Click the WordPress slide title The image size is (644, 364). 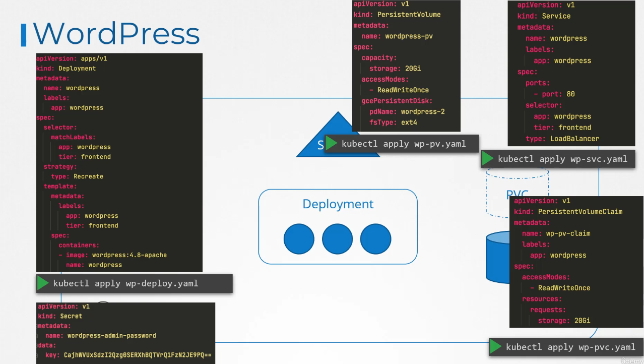click(x=116, y=34)
